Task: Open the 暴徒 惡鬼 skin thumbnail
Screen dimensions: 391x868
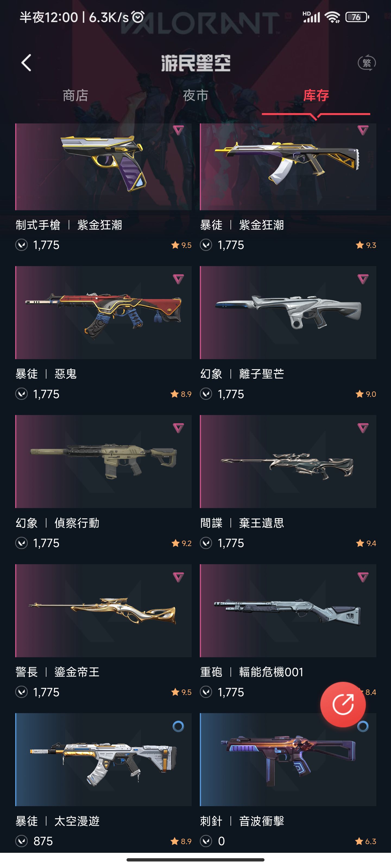Action: pos(103,313)
